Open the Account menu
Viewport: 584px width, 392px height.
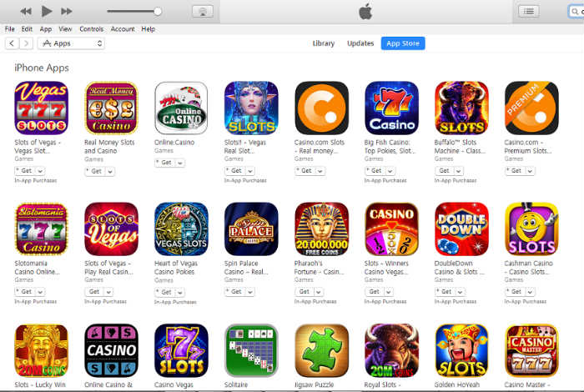point(123,29)
